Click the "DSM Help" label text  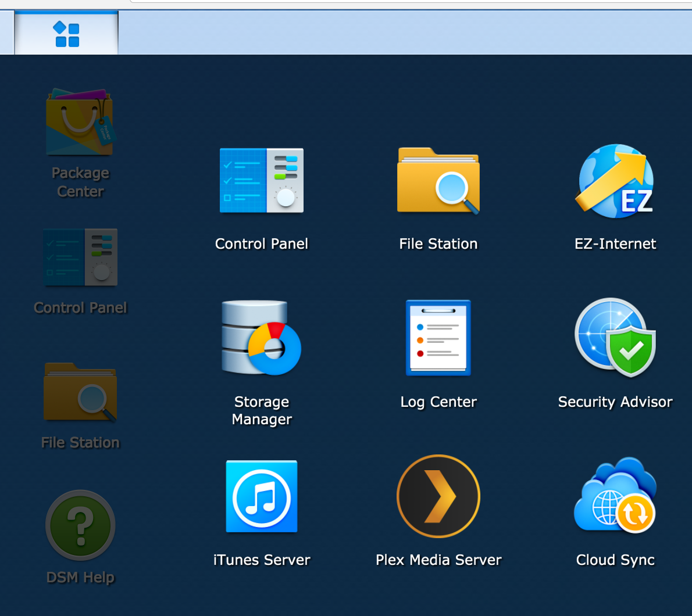tap(80, 577)
